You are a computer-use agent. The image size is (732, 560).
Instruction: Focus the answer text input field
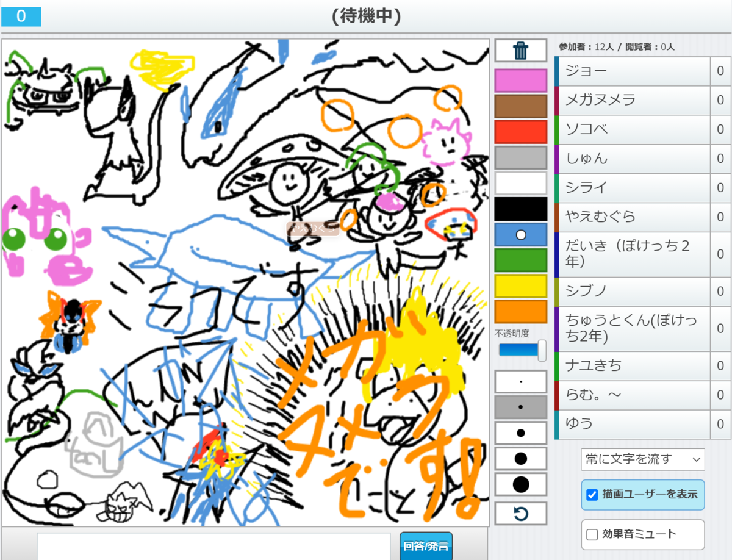pos(213,547)
